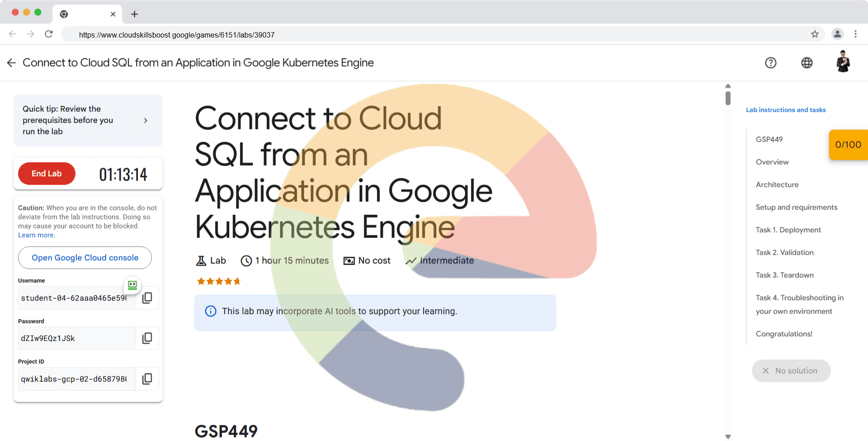Click the back arrow beside the lab title
Image resolution: width=868 pixels, height=441 pixels.
(11, 63)
